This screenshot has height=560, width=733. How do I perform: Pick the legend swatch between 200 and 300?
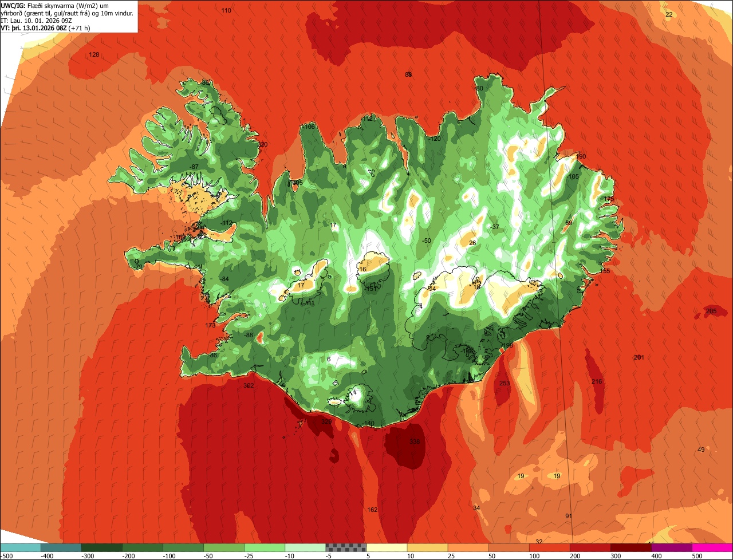tap(590, 547)
